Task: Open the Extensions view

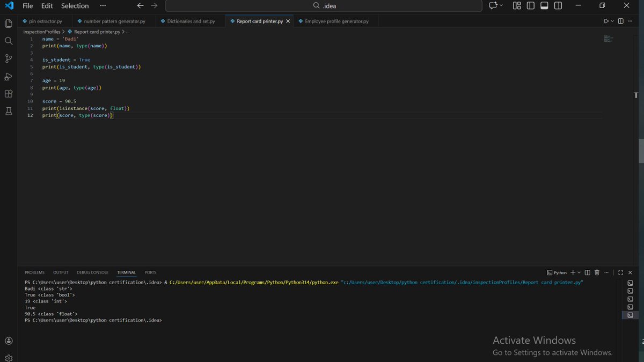Action: 9,94
